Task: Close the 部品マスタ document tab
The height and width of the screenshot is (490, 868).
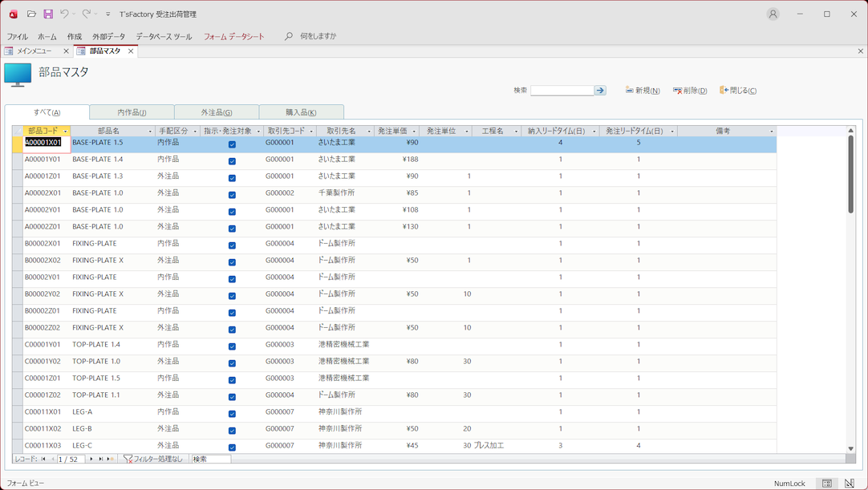Action: click(x=131, y=51)
